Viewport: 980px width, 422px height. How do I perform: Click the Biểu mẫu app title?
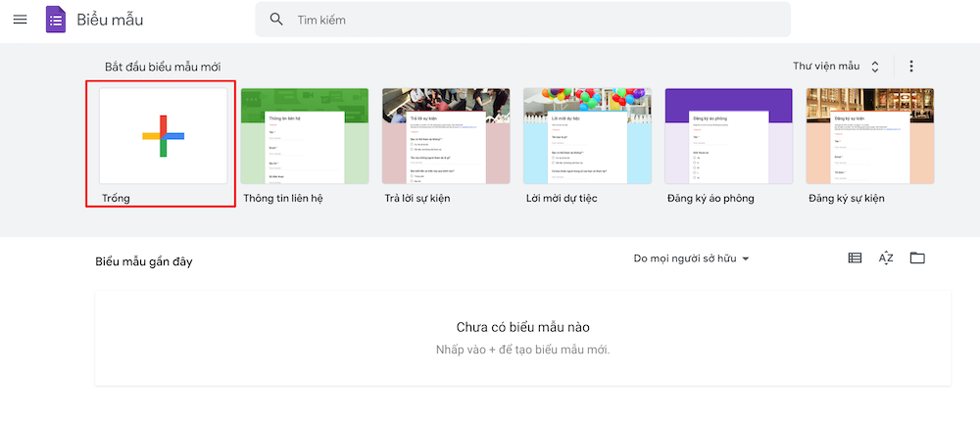(110, 20)
